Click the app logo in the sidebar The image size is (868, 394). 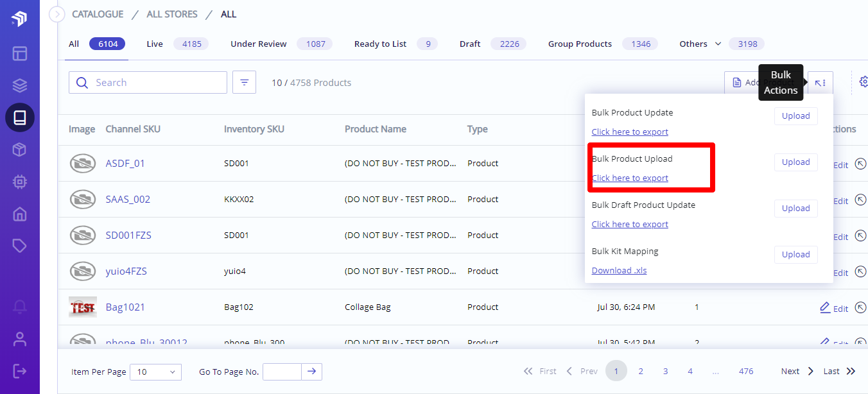click(19, 19)
